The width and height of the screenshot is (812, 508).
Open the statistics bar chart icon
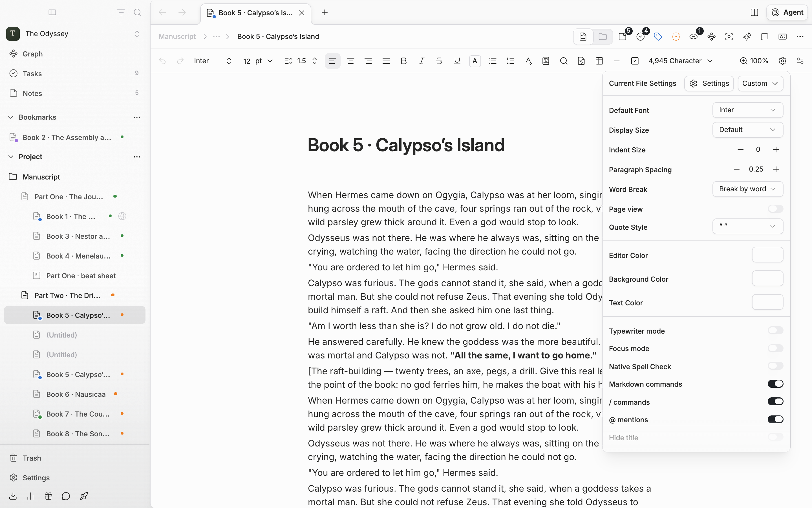(30, 496)
